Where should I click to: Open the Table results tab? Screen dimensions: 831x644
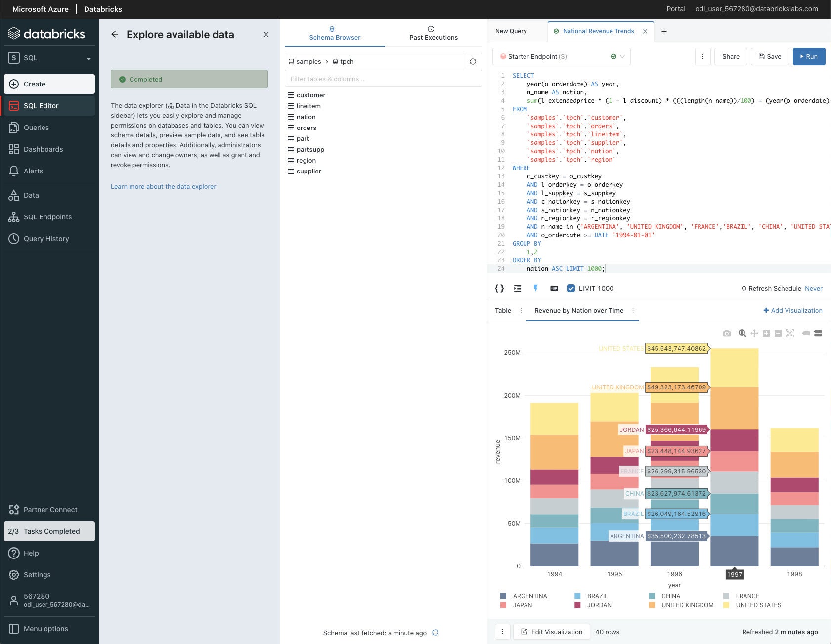[x=503, y=310]
